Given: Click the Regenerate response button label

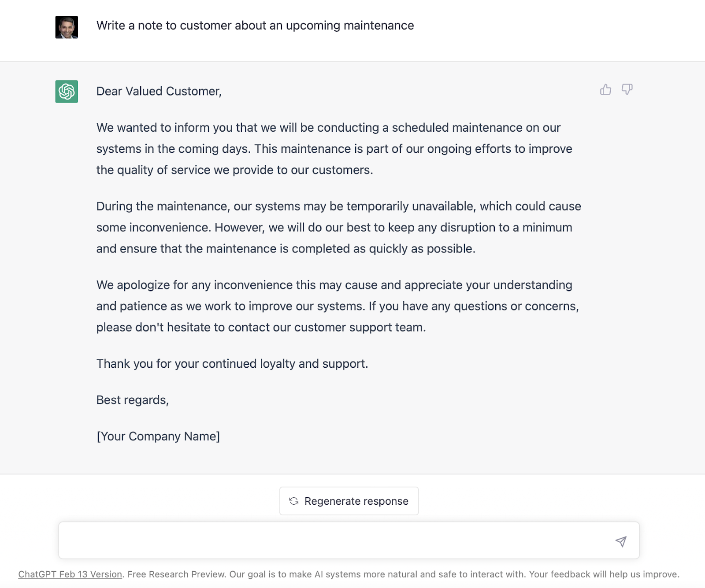Looking at the screenshot, I should [x=356, y=501].
